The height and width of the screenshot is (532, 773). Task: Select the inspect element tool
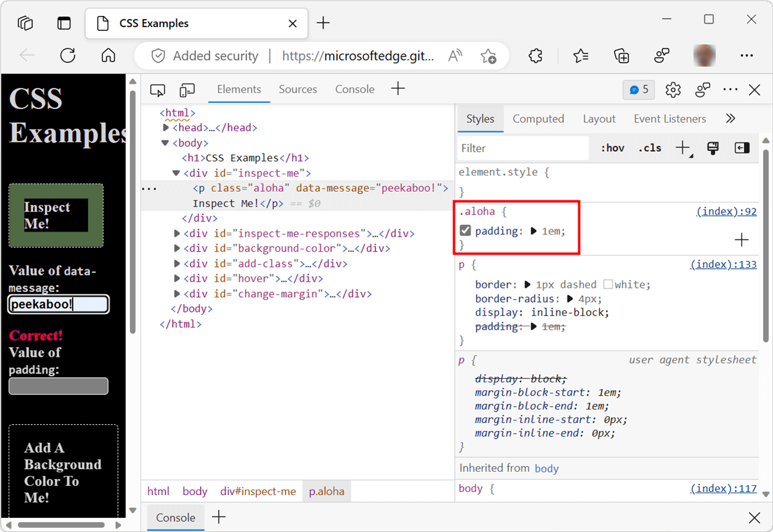157,89
